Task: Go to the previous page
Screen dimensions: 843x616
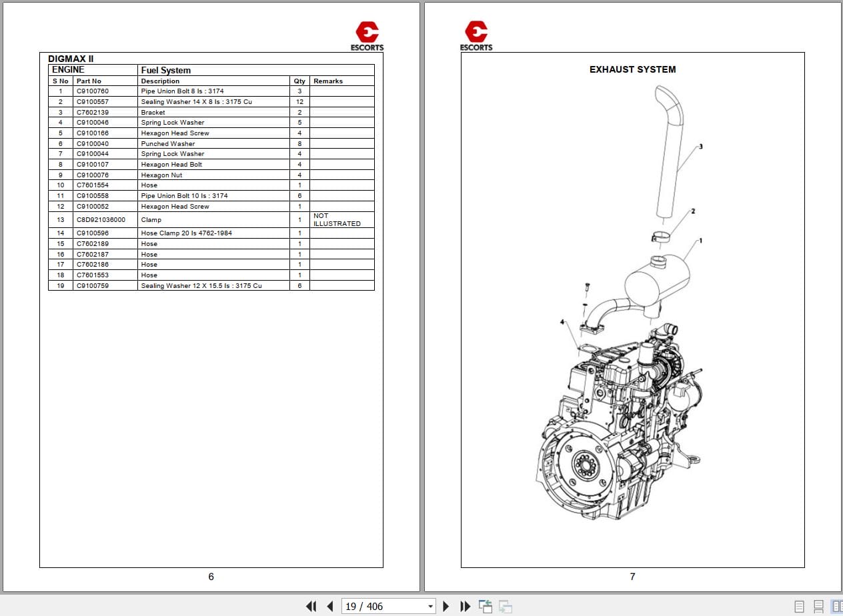Action: [x=329, y=606]
